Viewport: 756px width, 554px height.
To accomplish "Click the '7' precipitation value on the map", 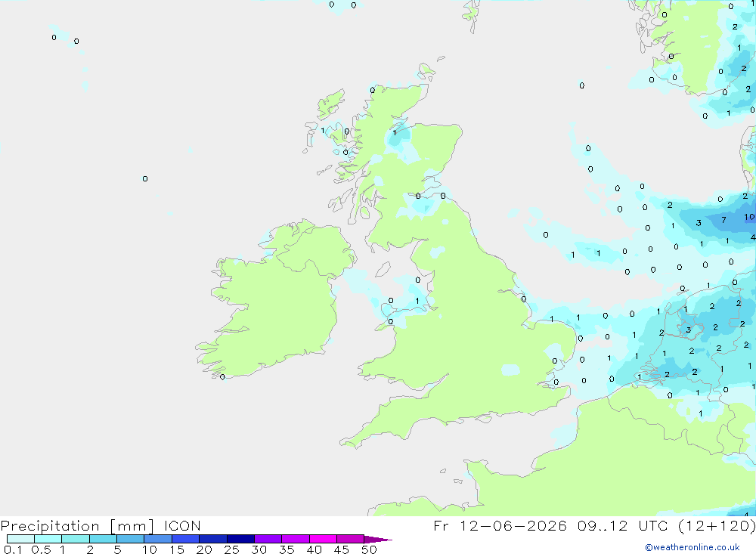I will (x=723, y=220).
